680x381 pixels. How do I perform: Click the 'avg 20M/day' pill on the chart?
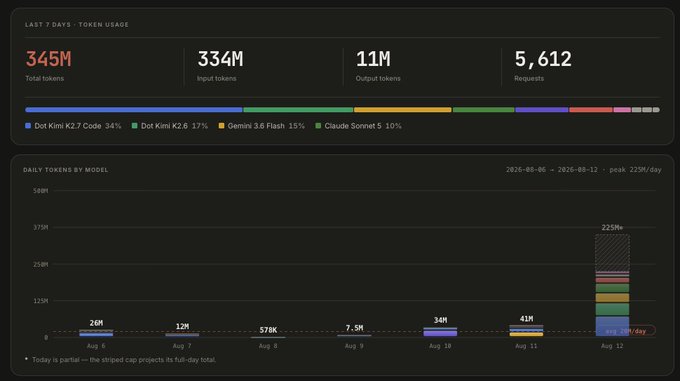[626, 331]
